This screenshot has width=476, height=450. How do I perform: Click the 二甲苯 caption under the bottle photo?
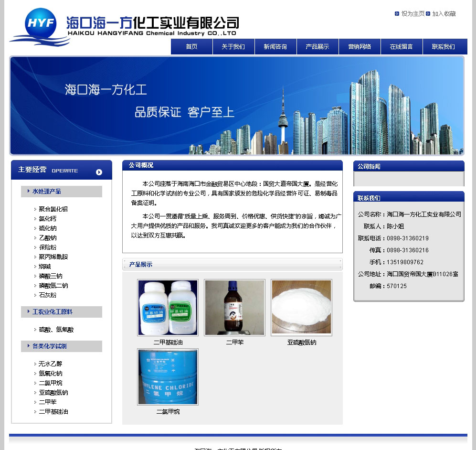[x=235, y=343]
